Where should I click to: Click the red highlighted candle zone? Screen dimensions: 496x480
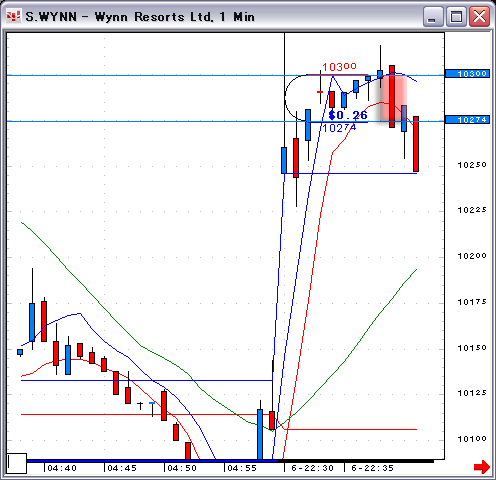[392, 98]
